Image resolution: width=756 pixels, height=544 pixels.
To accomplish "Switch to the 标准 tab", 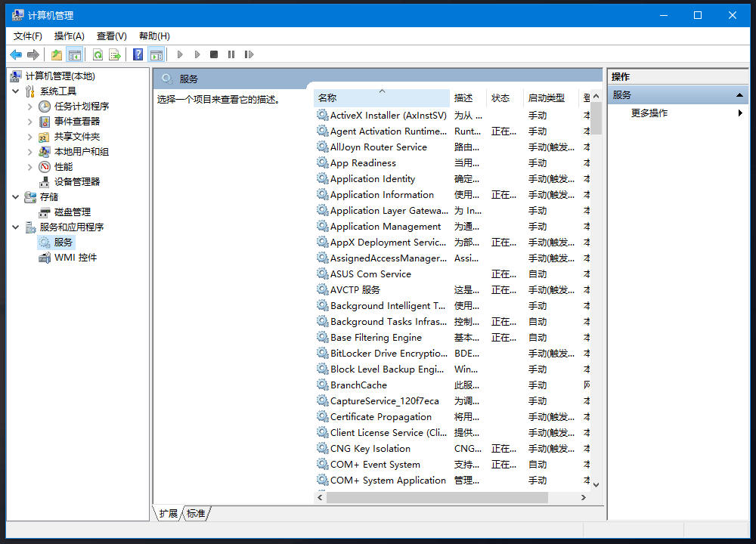I will [196, 514].
